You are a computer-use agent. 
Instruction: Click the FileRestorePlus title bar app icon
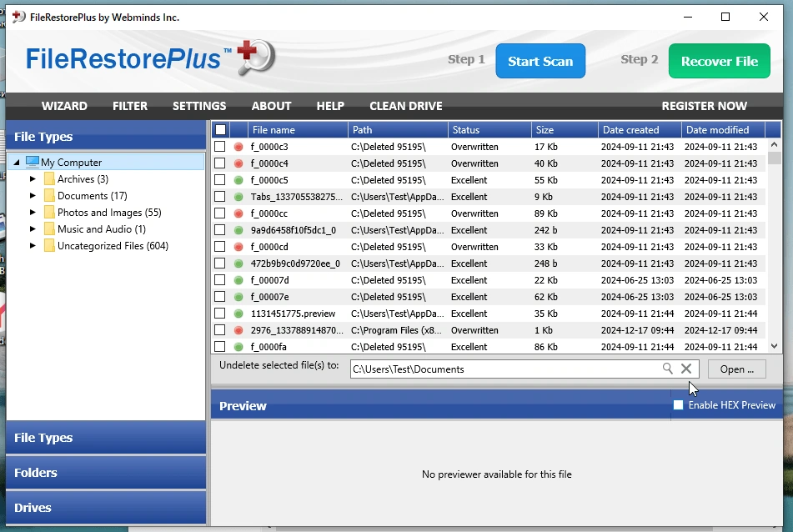tap(18, 17)
